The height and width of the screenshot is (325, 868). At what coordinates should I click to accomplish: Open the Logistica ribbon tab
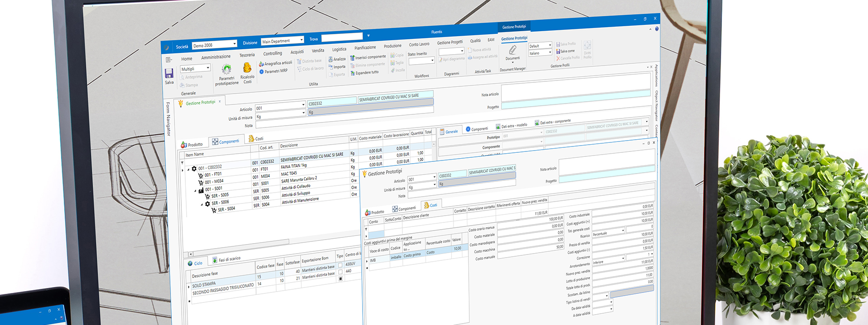click(339, 49)
